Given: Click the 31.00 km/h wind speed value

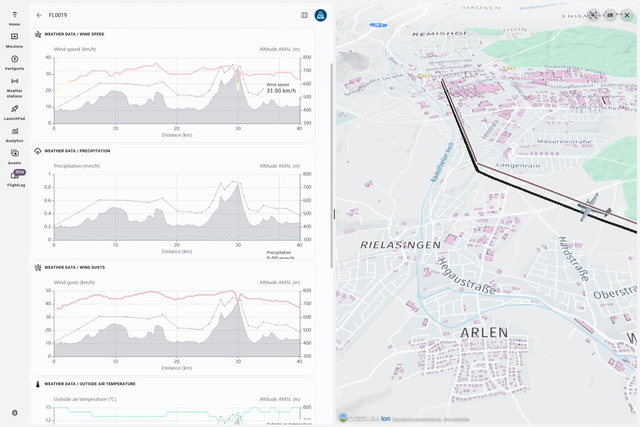Looking at the screenshot, I should point(281,91).
